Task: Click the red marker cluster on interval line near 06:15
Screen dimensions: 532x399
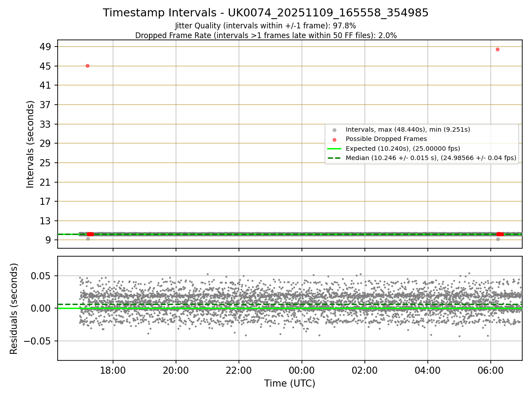Action: click(500, 234)
